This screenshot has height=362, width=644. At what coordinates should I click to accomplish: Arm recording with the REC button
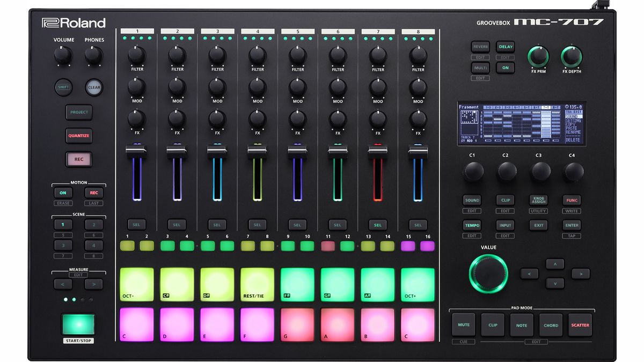78,159
